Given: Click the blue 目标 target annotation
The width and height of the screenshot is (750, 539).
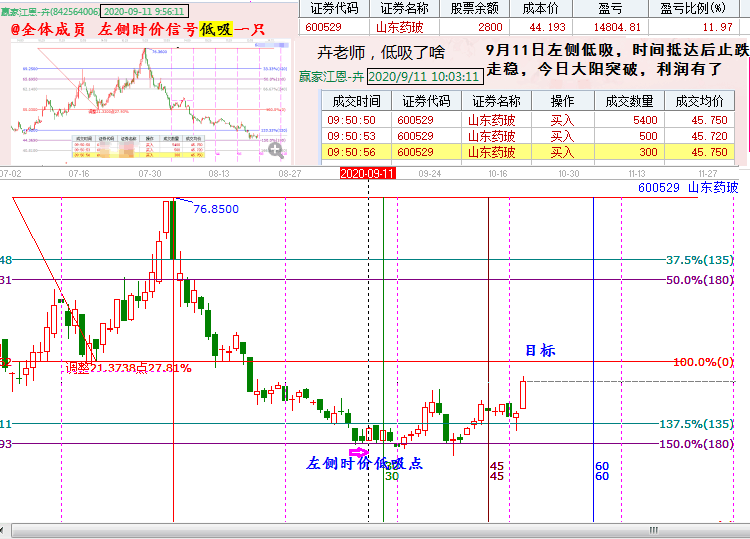Looking at the screenshot, I should (x=540, y=351).
